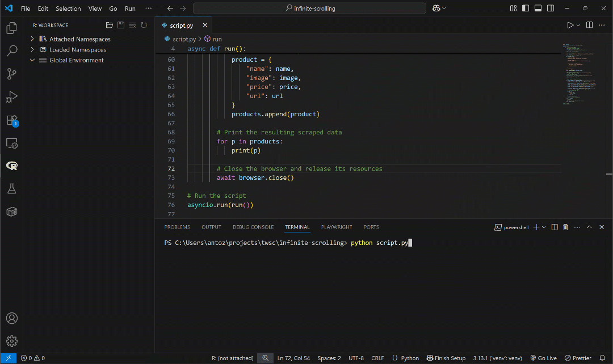Toggle the secondary side bar
Image resolution: width=613 pixels, height=364 pixels.
550,9
